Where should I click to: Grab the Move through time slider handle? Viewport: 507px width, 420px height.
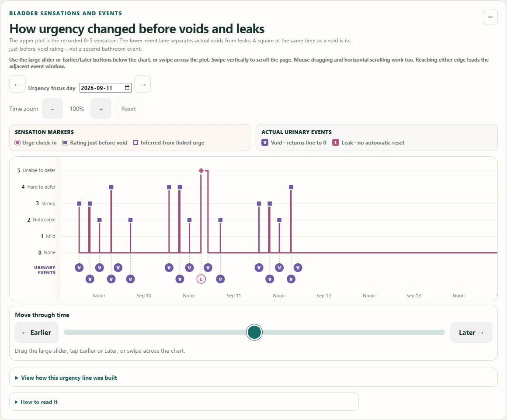click(254, 332)
